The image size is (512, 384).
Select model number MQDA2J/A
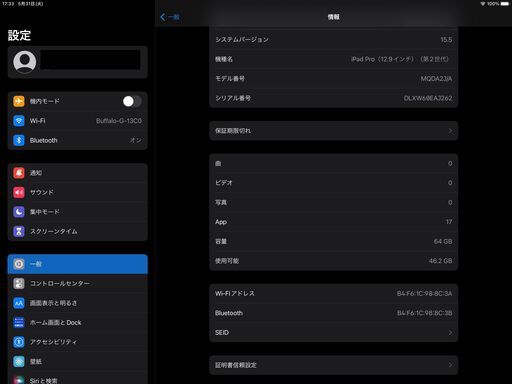(x=436, y=79)
